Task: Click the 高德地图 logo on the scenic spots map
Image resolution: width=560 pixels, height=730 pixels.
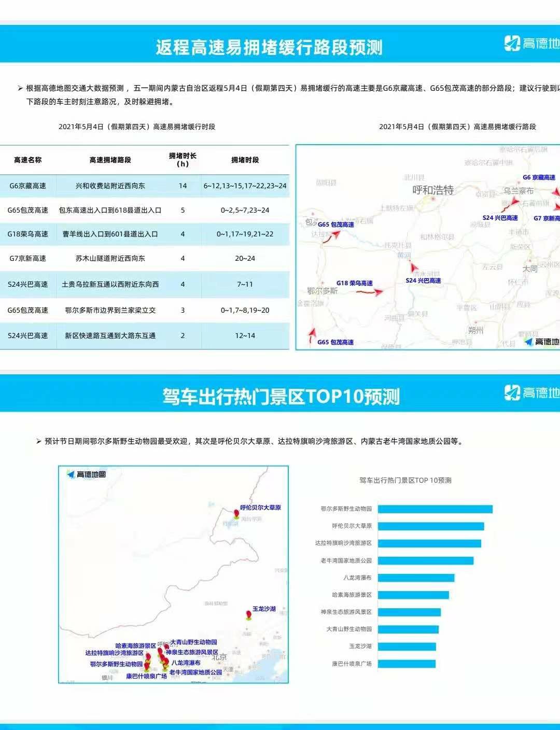Action: tap(87, 474)
